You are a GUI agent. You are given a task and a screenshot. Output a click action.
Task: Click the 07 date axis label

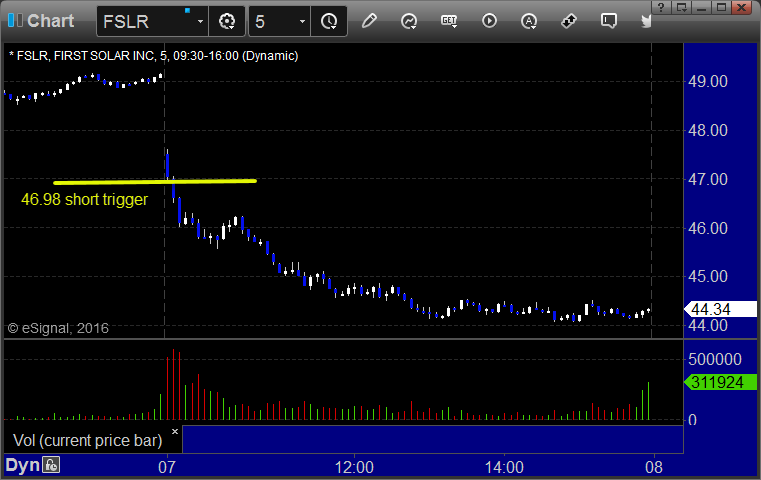pyautogui.click(x=167, y=467)
